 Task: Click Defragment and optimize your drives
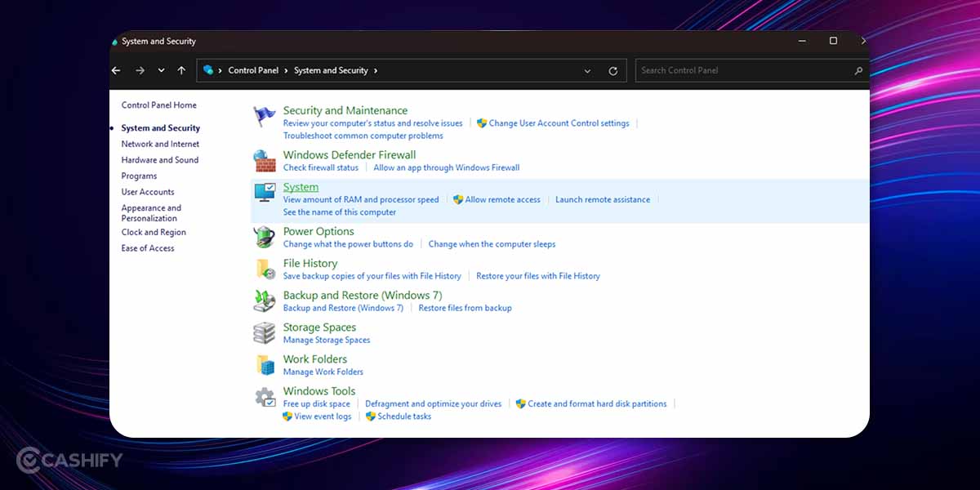click(x=433, y=403)
